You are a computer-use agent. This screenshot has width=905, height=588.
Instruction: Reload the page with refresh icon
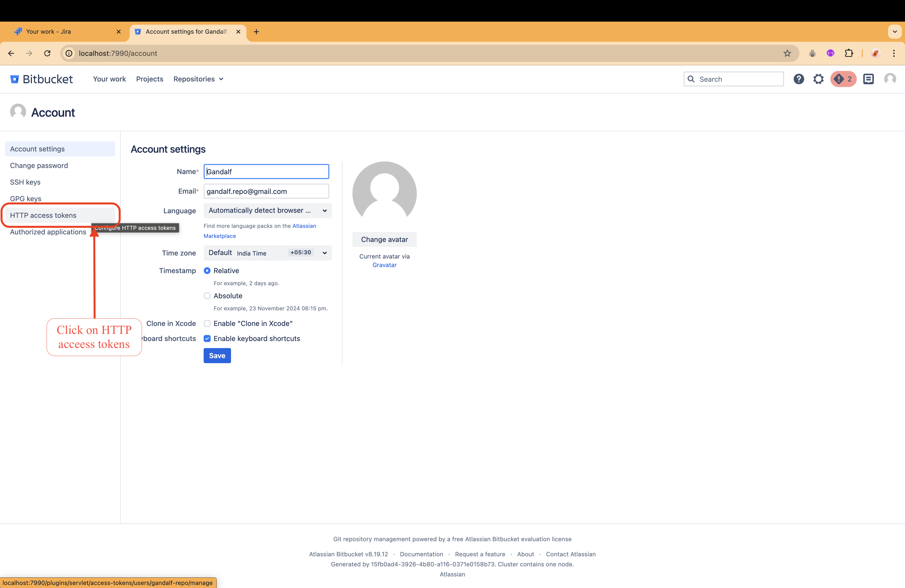click(47, 53)
